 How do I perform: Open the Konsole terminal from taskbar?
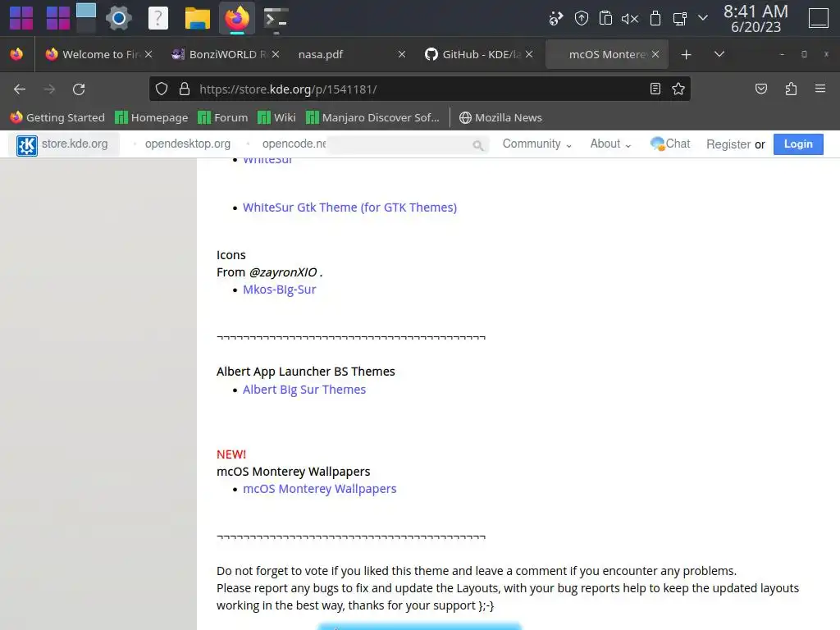click(276, 18)
